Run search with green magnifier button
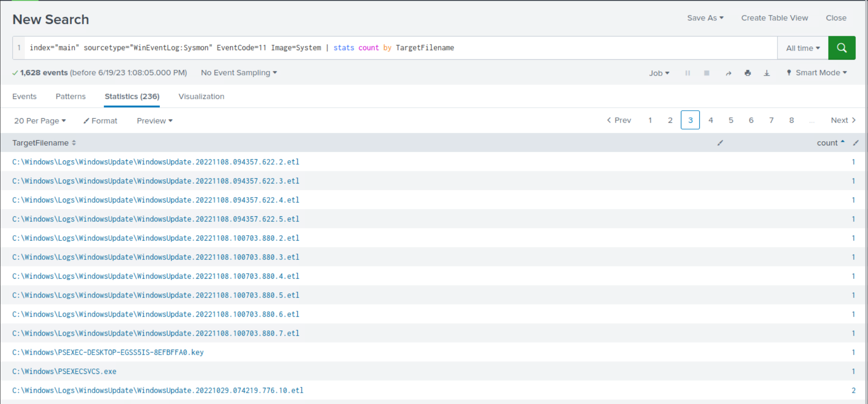The height and width of the screenshot is (404, 868). point(841,48)
